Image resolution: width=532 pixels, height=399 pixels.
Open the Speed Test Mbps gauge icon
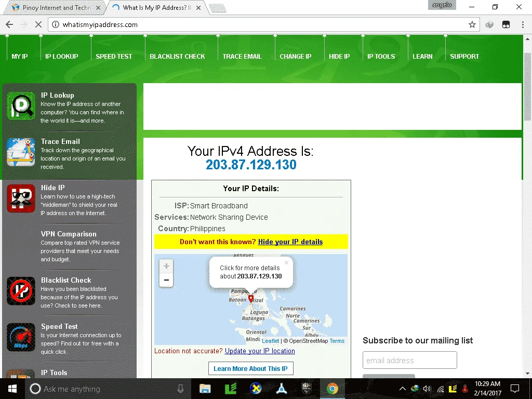pos(21,337)
